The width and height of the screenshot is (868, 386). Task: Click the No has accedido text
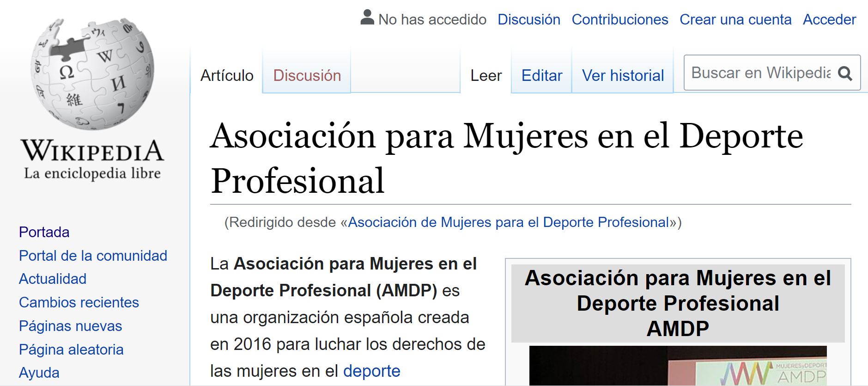pos(432,19)
